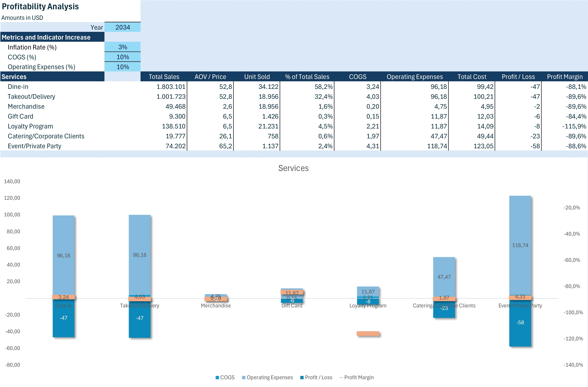Edit the Operating Expenses percentage cell
Viewport: 588px width, 387px height.
click(x=122, y=66)
